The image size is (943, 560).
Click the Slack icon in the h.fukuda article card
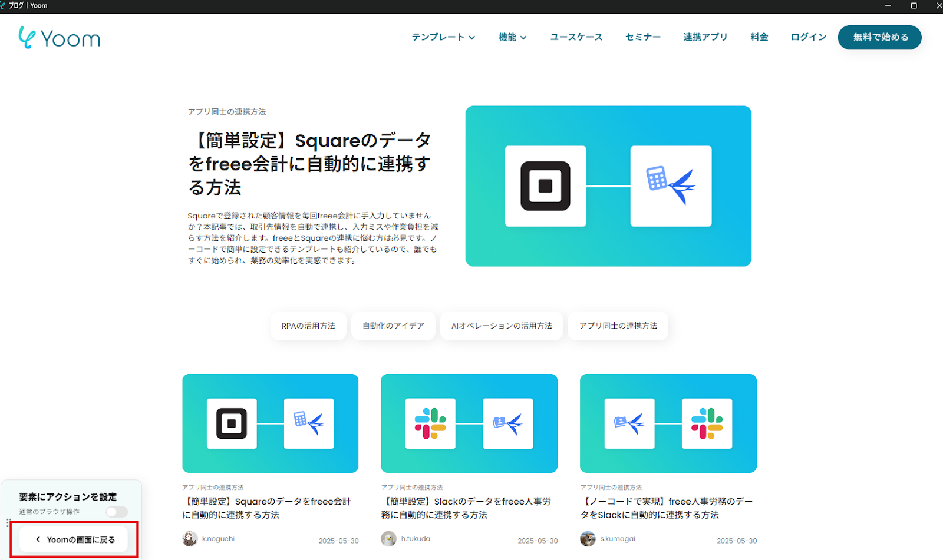pyautogui.click(x=430, y=423)
